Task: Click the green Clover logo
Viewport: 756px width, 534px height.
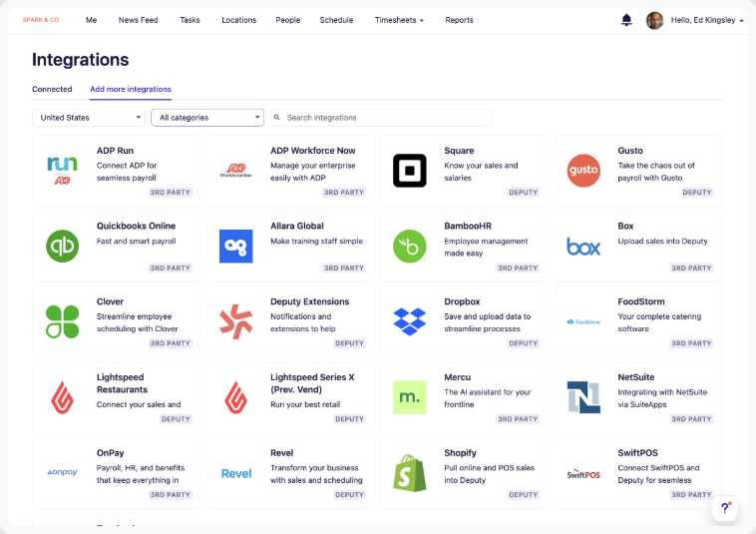Action: pyautogui.click(x=62, y=321)
